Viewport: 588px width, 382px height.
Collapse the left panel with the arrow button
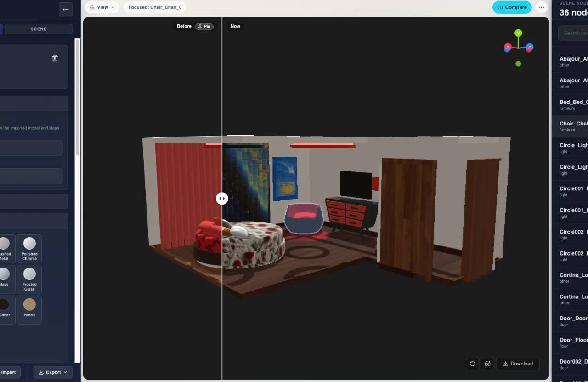66,9
